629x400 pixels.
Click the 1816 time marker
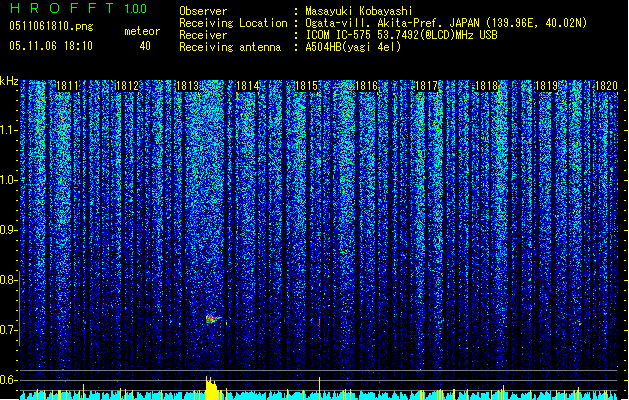point(367,86)
